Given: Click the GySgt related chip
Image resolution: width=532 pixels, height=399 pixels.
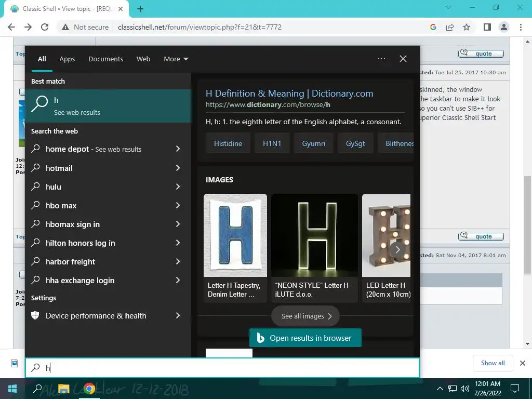Looking at the screenshot, I should 355,143.
